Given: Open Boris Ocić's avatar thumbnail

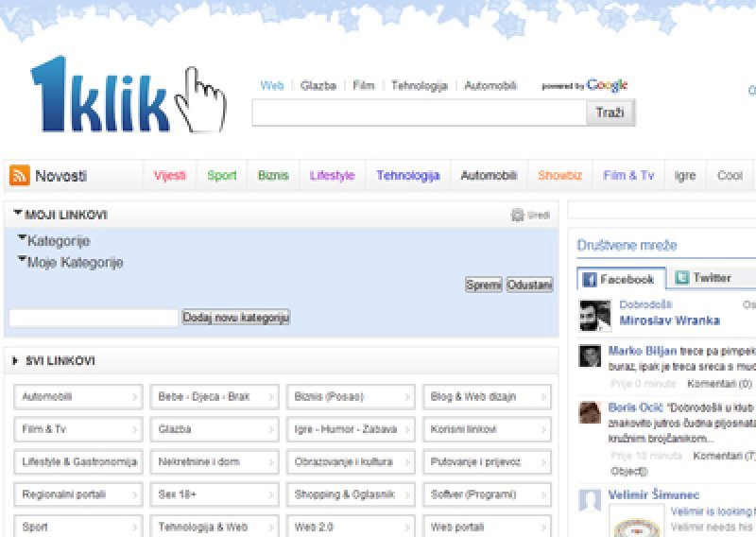Looking at the screenshot, I should tap(590, 412).
